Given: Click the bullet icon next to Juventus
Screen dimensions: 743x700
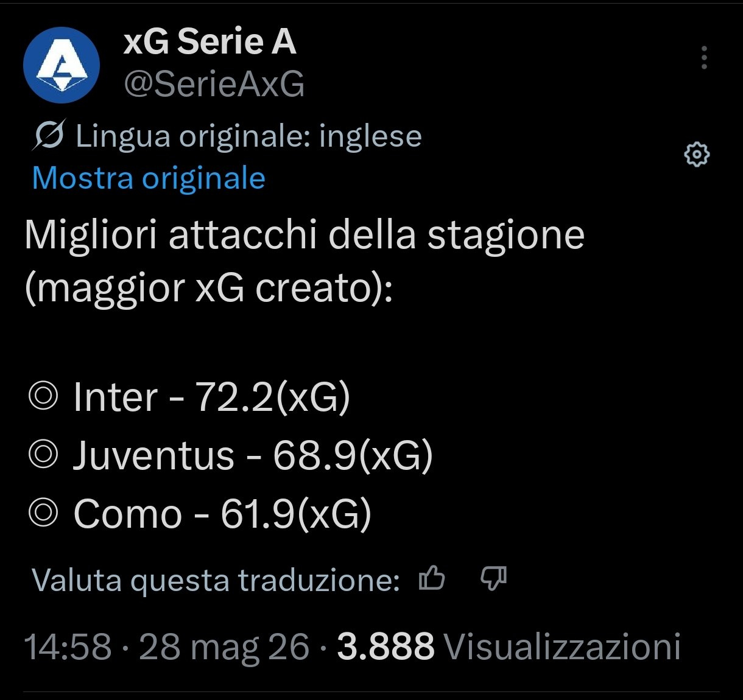Looking at the screenshot, I should click(43, 455).
